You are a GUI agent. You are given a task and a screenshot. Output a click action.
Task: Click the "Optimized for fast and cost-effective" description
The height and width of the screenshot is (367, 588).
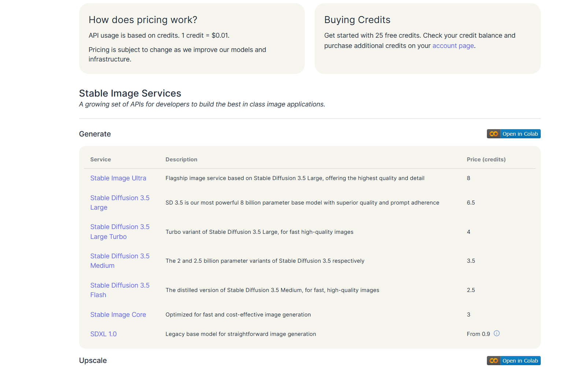click(x=238, y=315)
